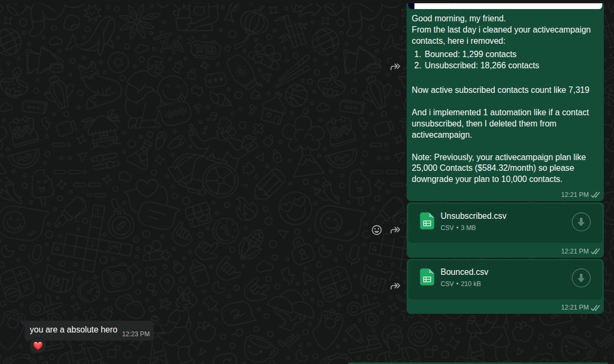This screenshot has width=614, height=364.
Task: Click read receipt ticks under Unsubscribed.csv
Action: (x=595, y=251)
